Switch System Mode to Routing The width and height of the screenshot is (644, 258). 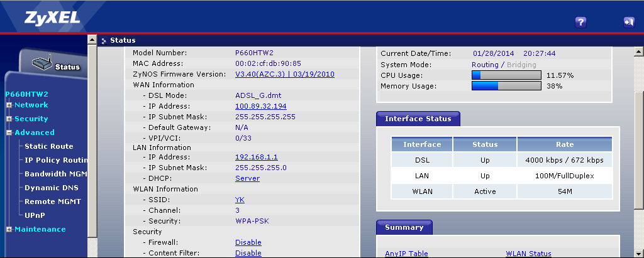click(485, 65)
